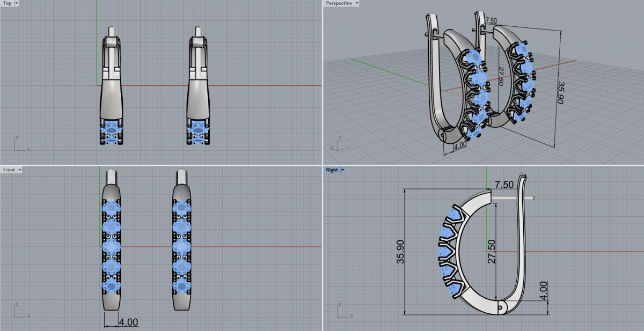Select the 7.50 dimension in Perspective viewport
Screen dimensions: 644x331
(x=491, y=21)
